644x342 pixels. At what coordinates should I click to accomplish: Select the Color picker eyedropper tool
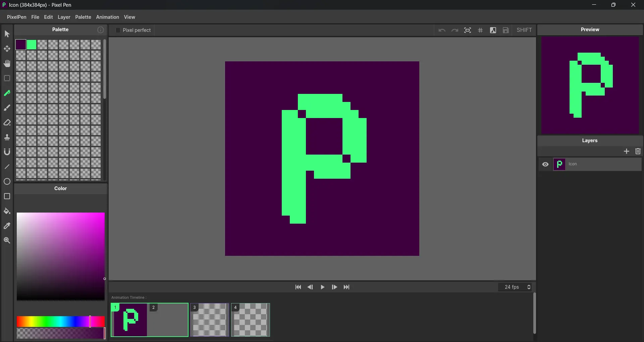7,226
